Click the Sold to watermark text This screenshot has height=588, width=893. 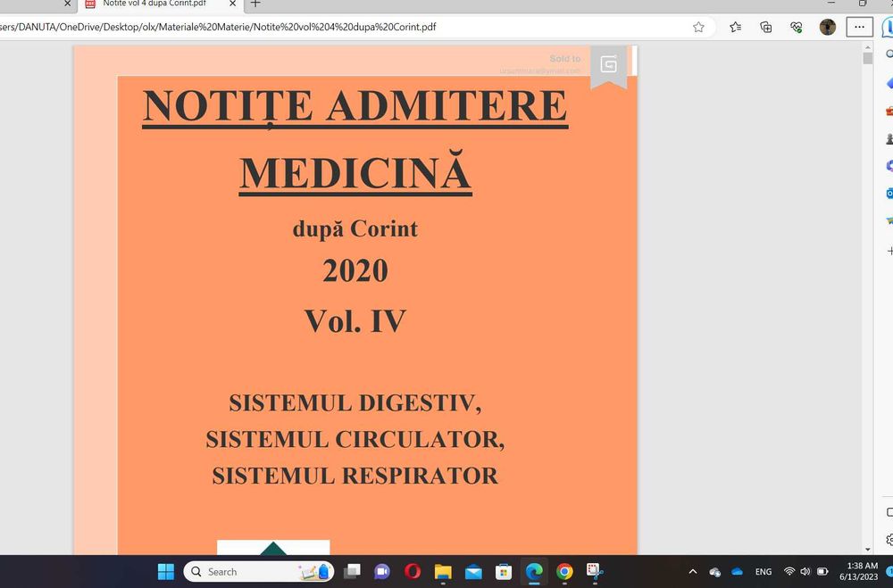(564, 59)
